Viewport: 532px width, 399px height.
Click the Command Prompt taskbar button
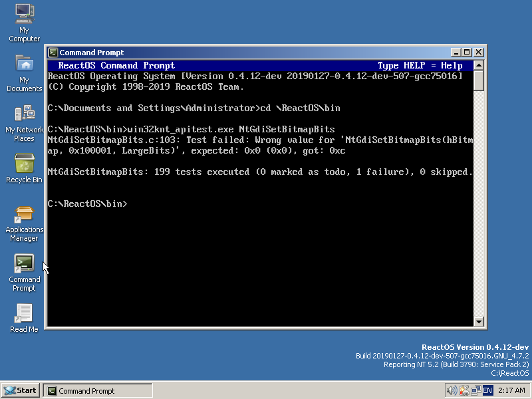(x=98, y=391)
